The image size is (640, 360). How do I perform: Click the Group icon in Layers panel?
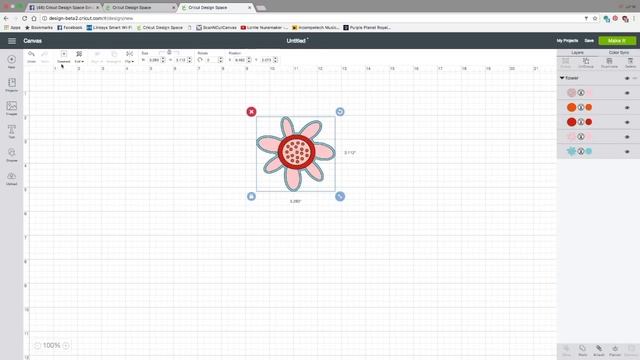(566, 63)
